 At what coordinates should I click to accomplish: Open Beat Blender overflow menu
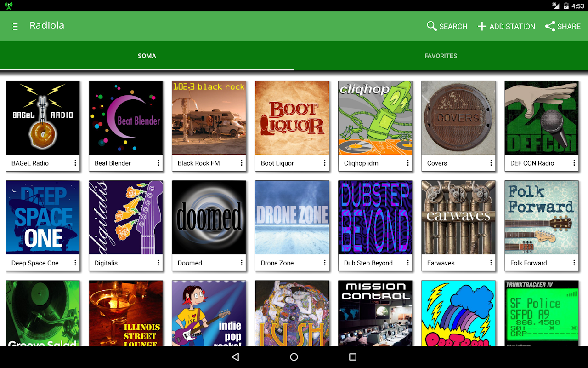158,163
